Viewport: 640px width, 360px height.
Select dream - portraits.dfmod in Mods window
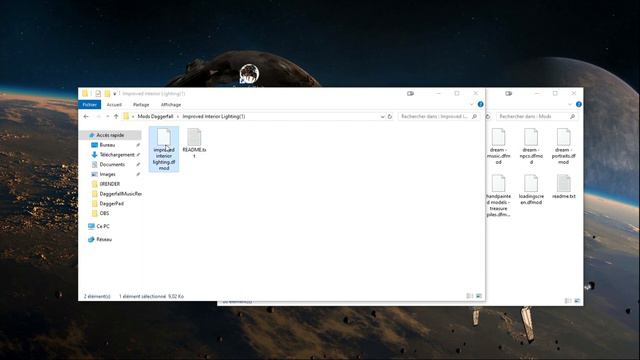[x=564, y=146]
